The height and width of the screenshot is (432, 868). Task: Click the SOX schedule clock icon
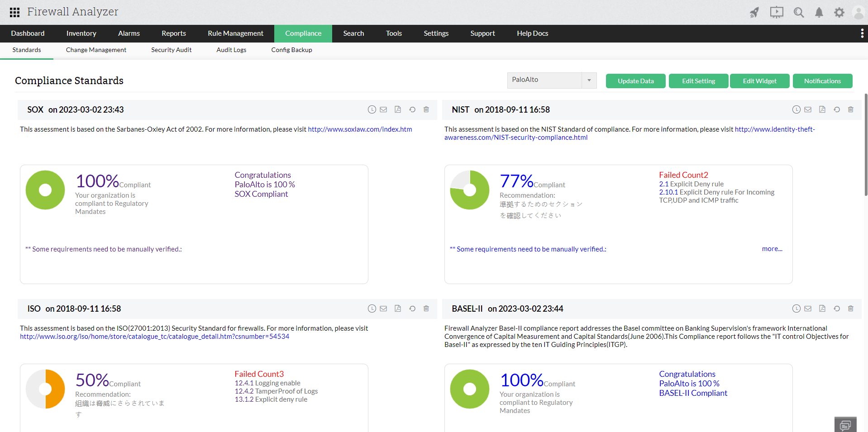tap(372, 109)
